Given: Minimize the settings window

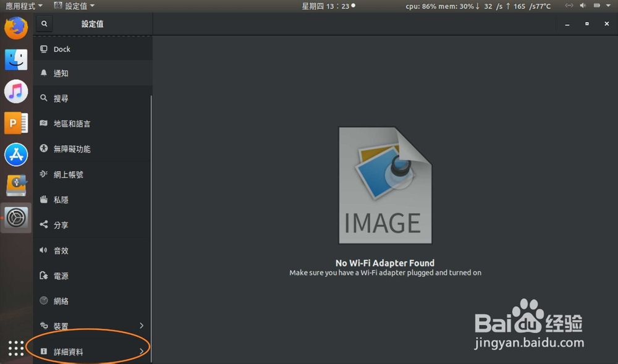Looking at the screenshot, I should pyautogui.click(x=567, y=24).
